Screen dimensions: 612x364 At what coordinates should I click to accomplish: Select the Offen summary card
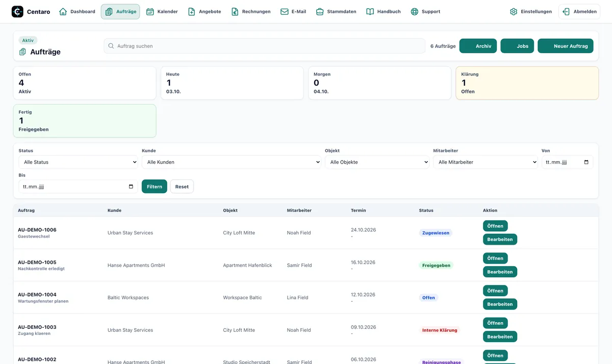point(85,83)
